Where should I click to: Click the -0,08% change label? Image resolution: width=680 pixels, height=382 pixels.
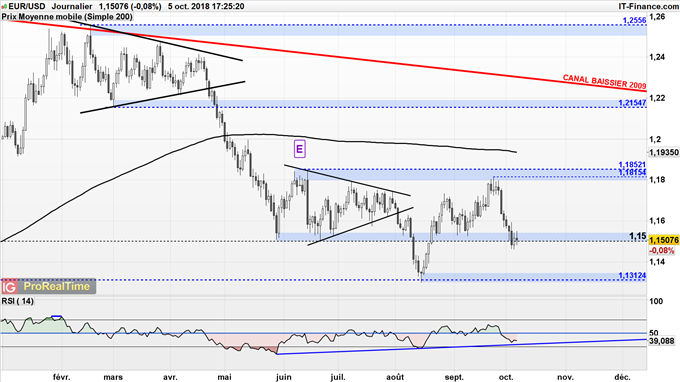coord(662,251)
